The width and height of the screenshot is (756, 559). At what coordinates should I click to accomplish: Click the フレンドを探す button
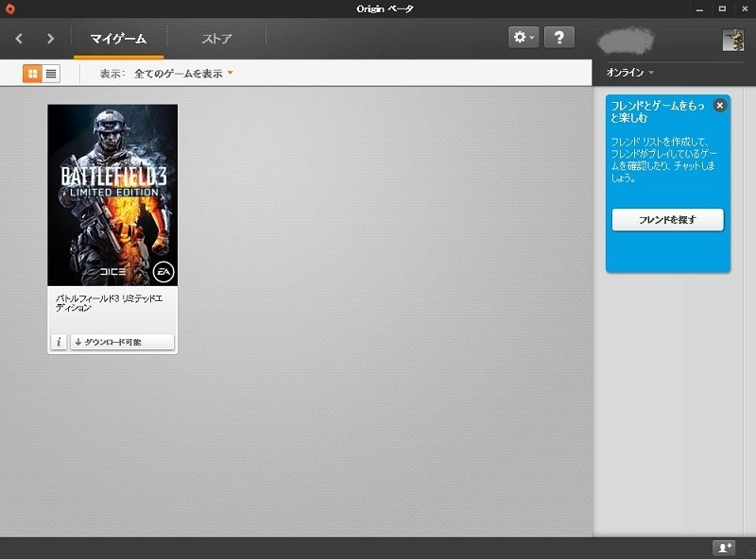[668, 220]
